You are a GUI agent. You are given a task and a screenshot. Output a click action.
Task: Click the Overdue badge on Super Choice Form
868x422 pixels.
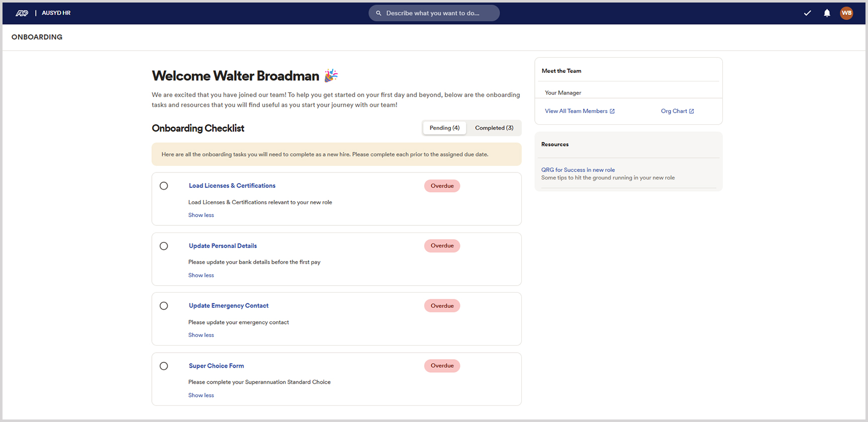click(x=442, y=366)
